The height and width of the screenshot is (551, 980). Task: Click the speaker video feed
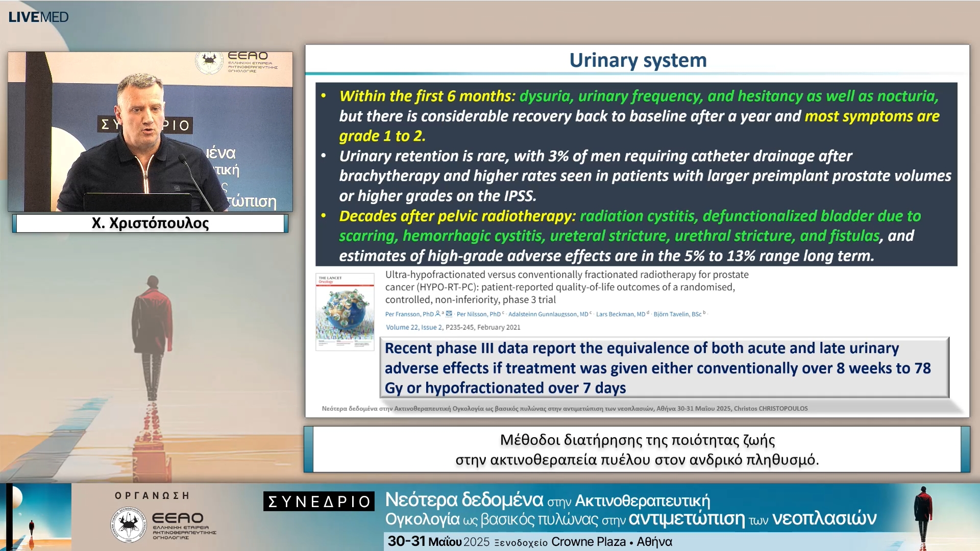click(x=150, y=132)
